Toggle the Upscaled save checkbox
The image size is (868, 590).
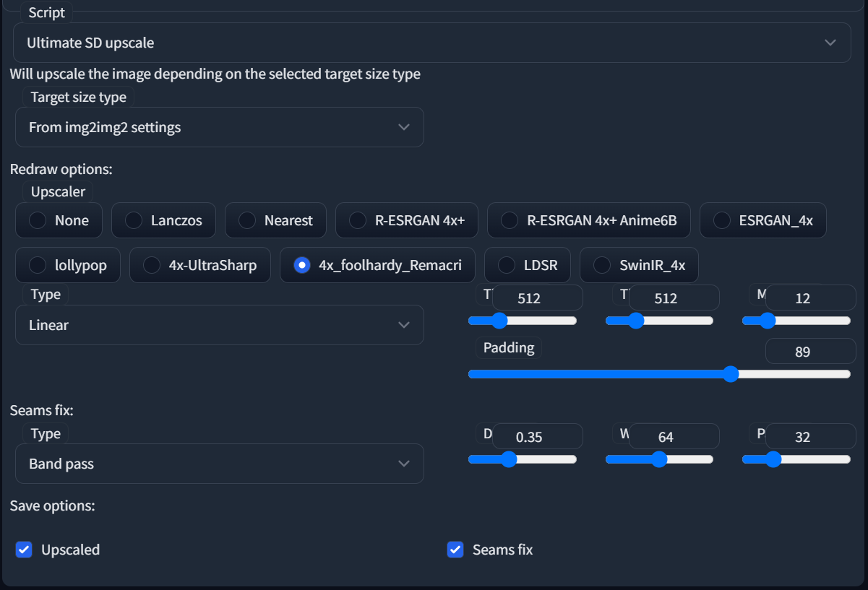pos(24,550)
